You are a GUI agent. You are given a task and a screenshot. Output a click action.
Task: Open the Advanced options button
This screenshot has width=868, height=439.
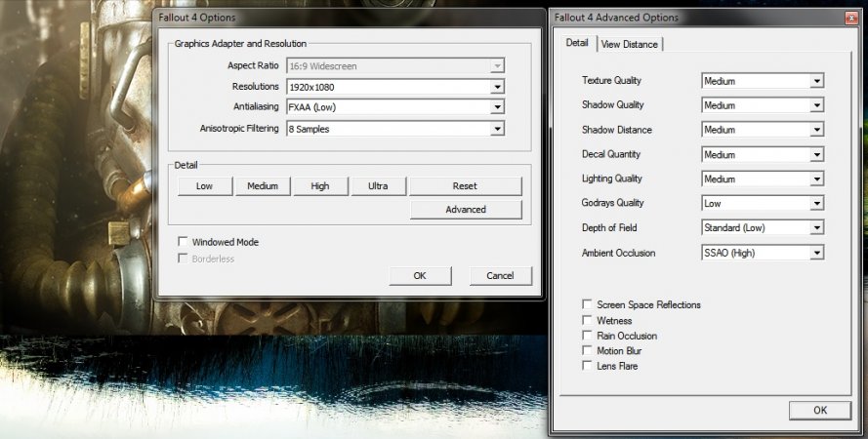pyautogui.click(x=466, y=210)
